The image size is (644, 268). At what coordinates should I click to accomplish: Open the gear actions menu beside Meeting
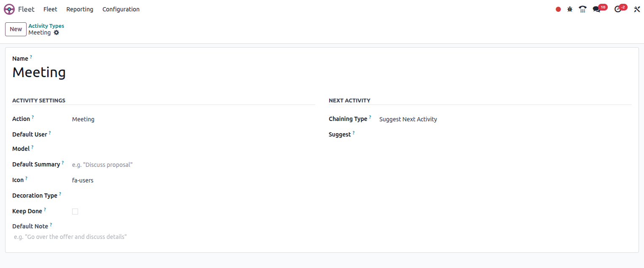[x=57, y=32]
